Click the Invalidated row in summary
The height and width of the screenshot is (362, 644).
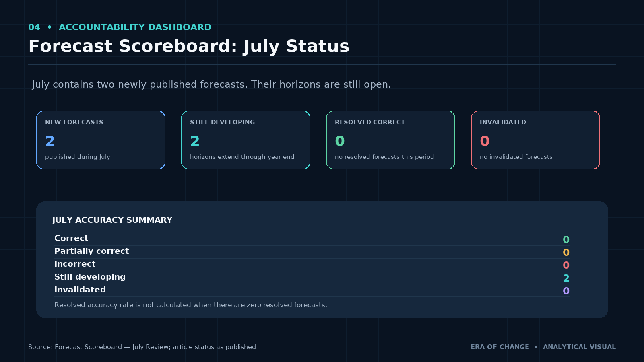coord(312,290)
